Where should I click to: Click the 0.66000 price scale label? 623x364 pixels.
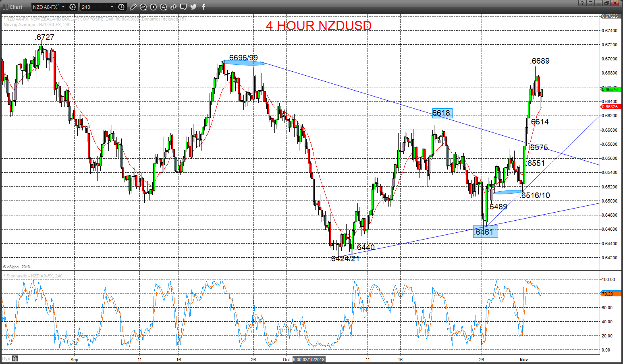coord(610,130)
